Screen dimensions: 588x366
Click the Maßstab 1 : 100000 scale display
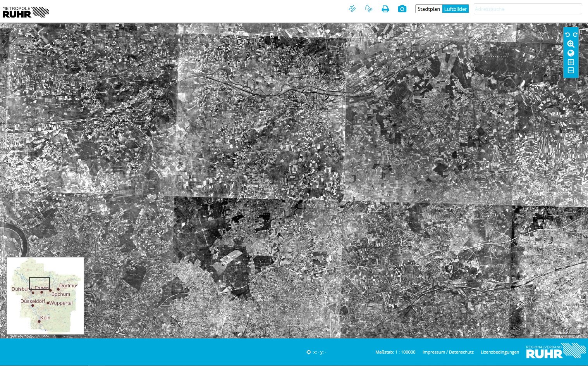point(395,352)
